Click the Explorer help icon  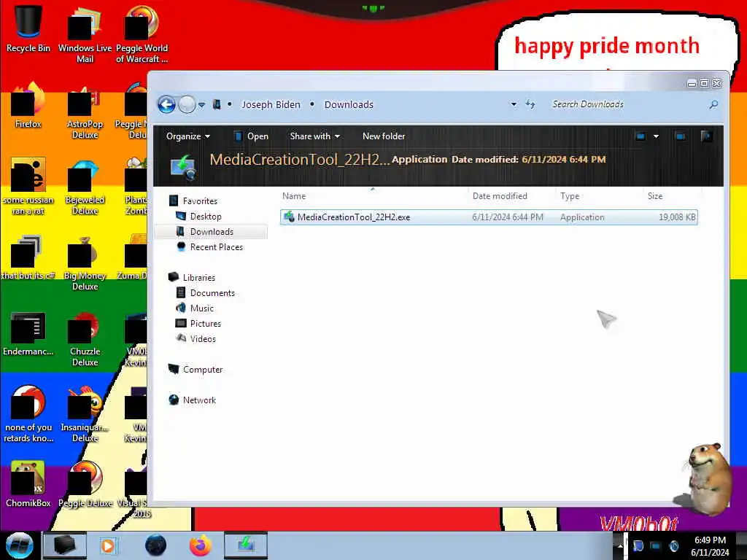pyautogui.click(x=706, y=136)
